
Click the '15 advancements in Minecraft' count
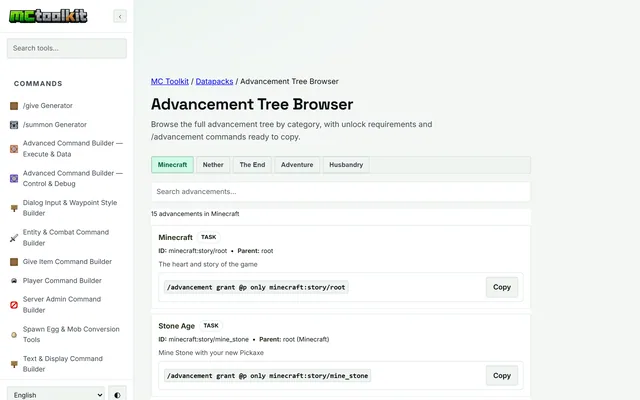click(x=195, y=214)
